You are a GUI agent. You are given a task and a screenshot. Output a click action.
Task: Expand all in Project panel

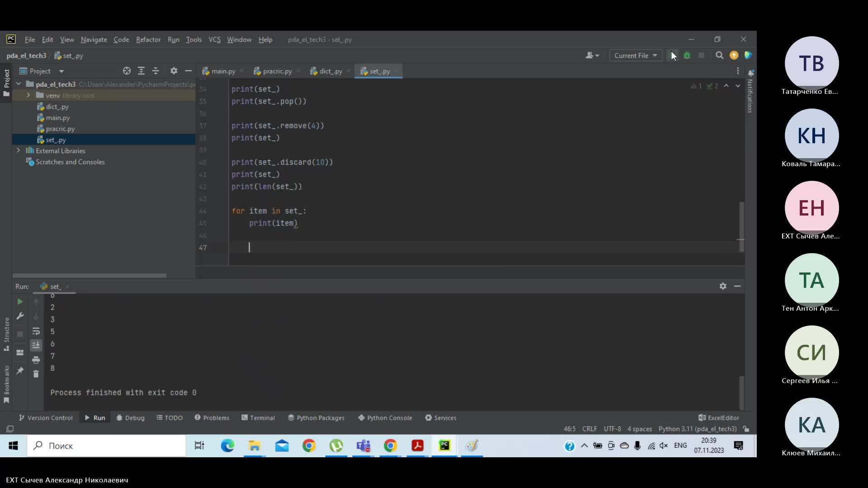click(x=141, y=71)
